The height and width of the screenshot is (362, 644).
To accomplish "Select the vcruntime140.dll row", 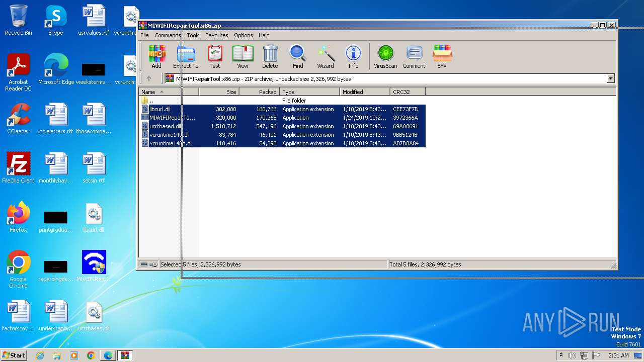I will click(282, 135).
